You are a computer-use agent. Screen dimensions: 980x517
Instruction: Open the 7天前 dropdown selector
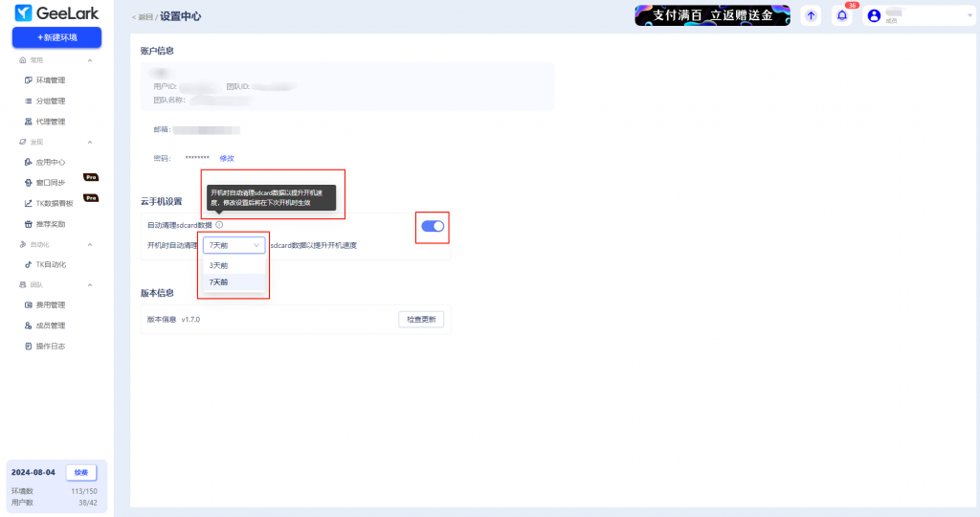pyautogui.click(x=234, y=245)
